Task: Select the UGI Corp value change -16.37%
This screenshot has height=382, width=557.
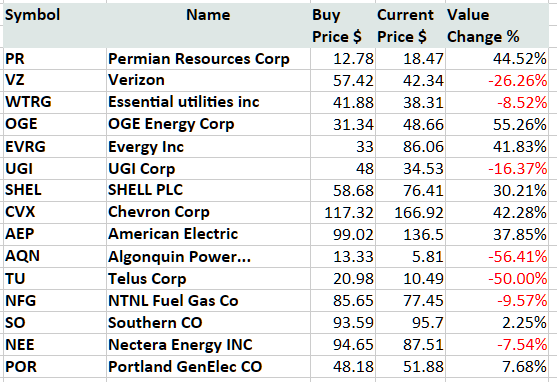Action: click(x=497, y=168)
